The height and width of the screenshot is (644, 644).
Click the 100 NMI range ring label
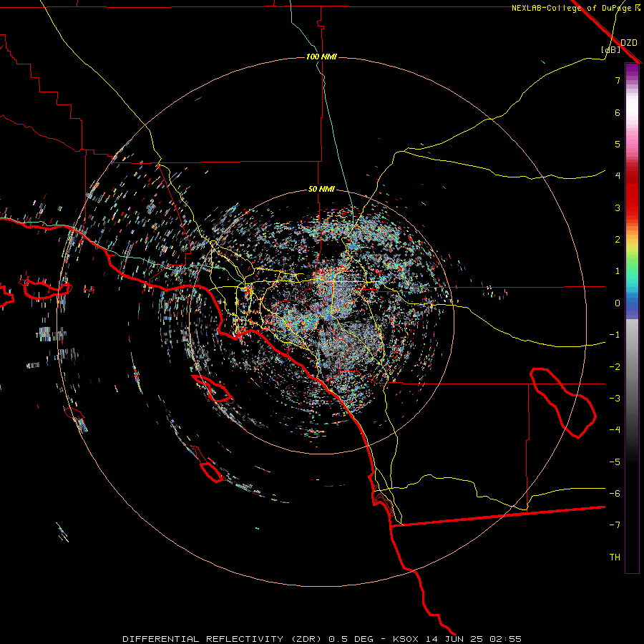[321, 57]
